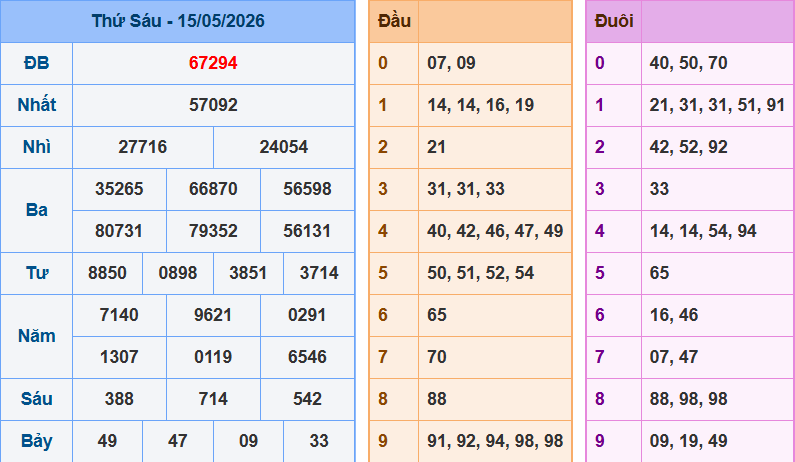Click the Bảy row label
Viewport: 795px width, 462px height.
(x=37, y=441)
